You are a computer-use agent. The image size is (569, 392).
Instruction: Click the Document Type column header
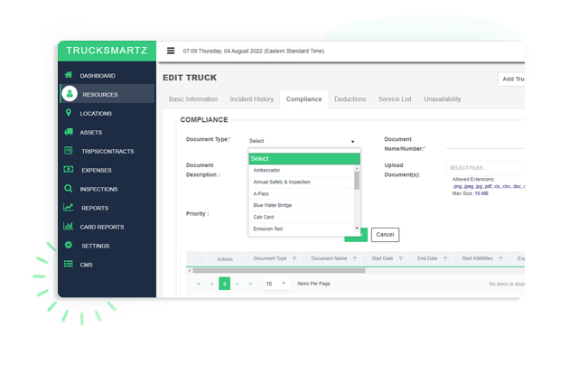click(x=270, y=258)
